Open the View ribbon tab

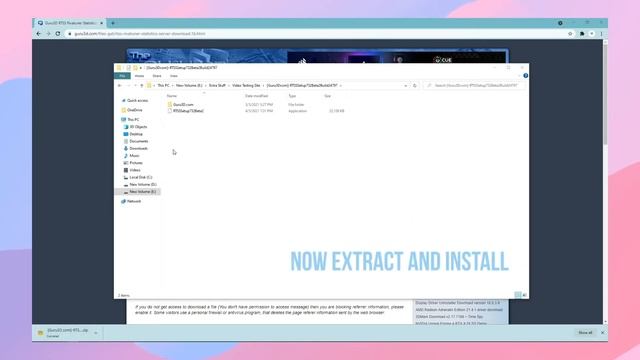pos(174,76)
